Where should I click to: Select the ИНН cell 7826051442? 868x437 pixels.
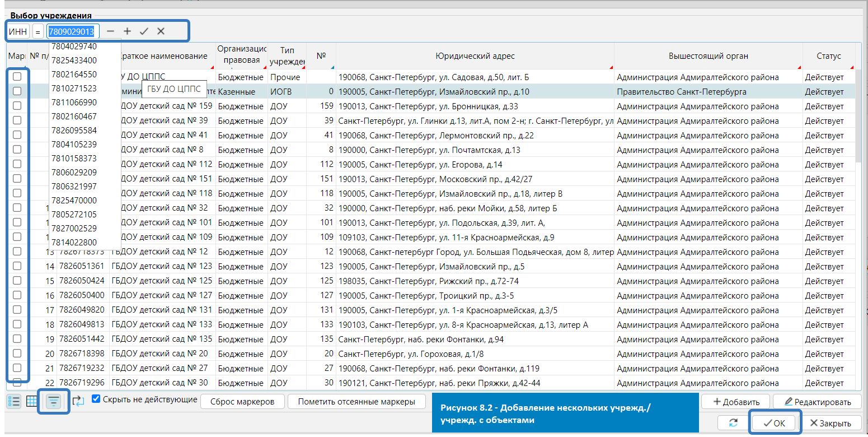[x=82, y=339]
